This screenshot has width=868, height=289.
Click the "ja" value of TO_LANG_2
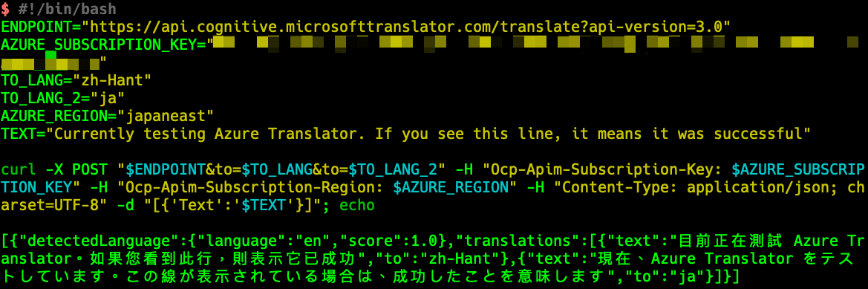click(x=108, y=99)
